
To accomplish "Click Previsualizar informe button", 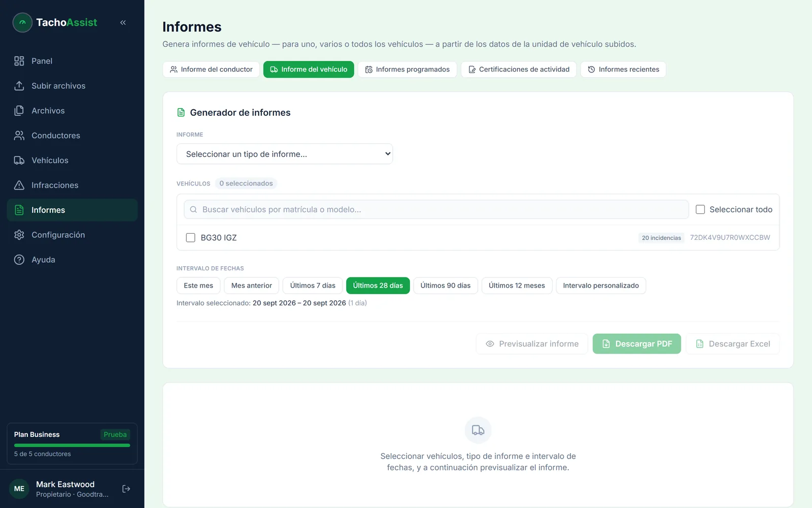I will (532, 344).
